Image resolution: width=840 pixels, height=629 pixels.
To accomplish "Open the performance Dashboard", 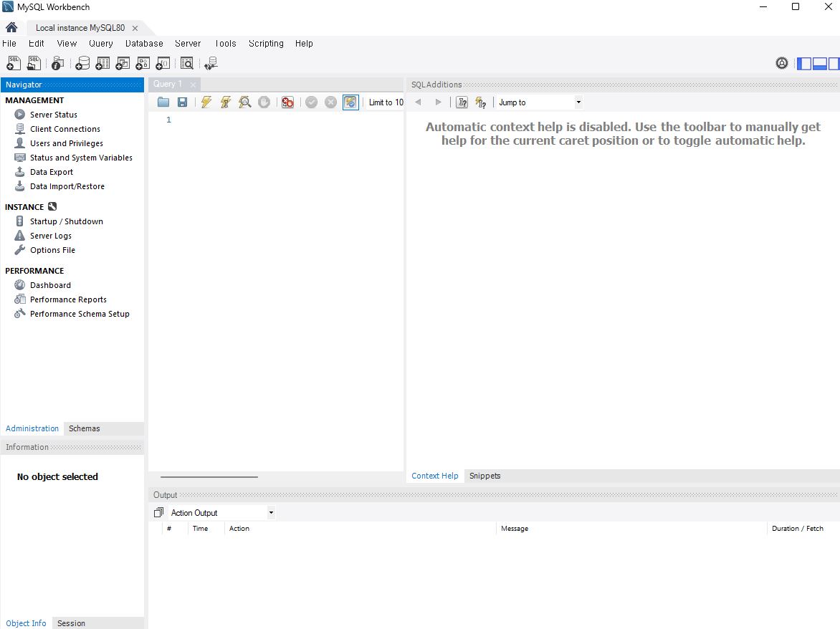I will [x=50, y=285].
